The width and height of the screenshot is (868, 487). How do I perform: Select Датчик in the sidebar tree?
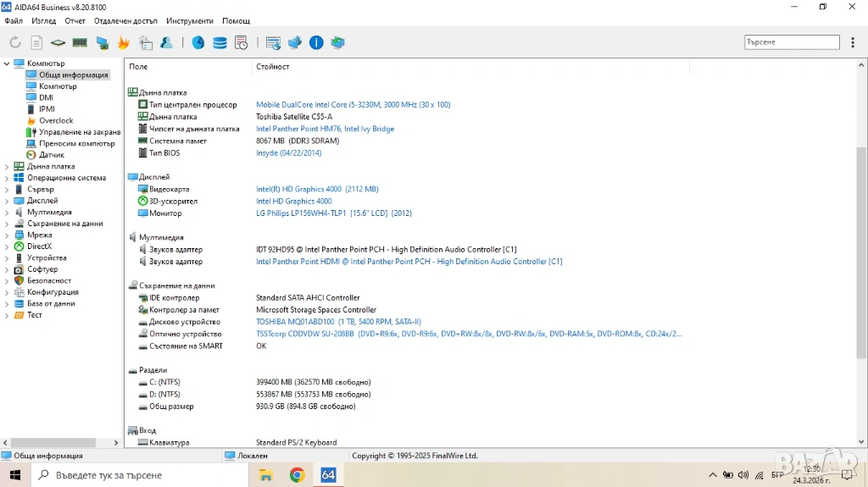coord(51,155)
